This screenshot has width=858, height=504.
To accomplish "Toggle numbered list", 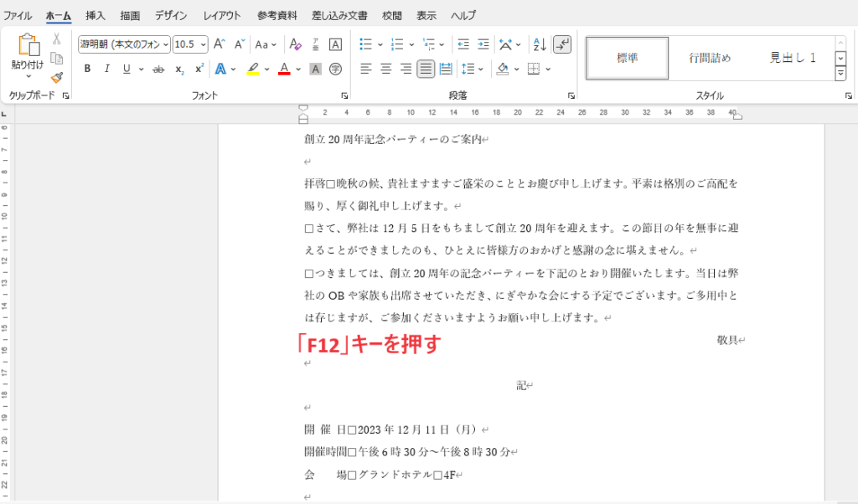I will (397, 44).
